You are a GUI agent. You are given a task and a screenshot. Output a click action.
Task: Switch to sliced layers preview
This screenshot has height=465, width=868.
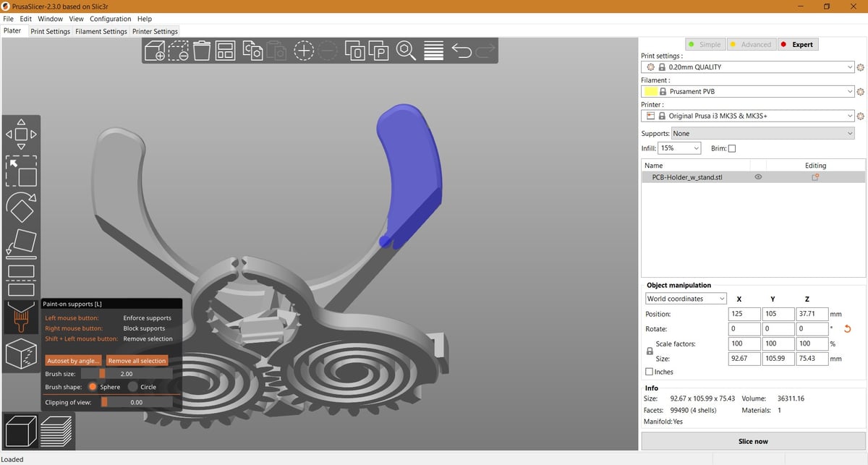click(x=56, y=430)
